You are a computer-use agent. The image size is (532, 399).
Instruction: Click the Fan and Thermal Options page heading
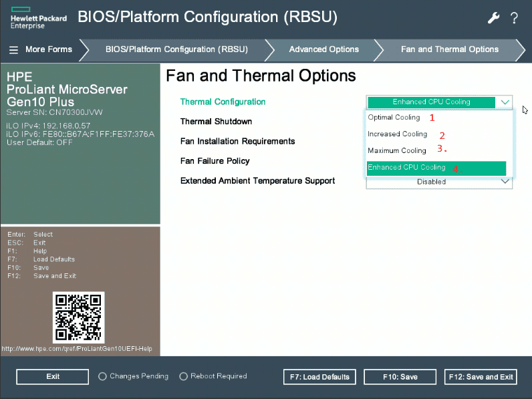point(261,76)
